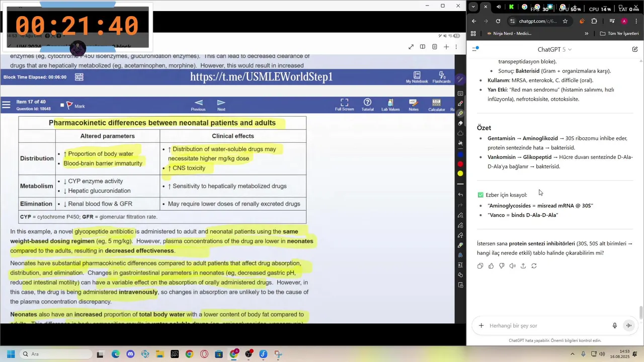The height and width of the screenshot is (362, 644).
Task: Click the ChatGPT message input field
Action: (547, 326)
